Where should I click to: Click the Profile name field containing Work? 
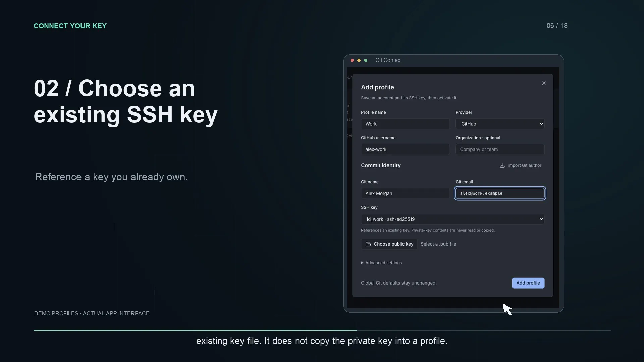(405, 124)
